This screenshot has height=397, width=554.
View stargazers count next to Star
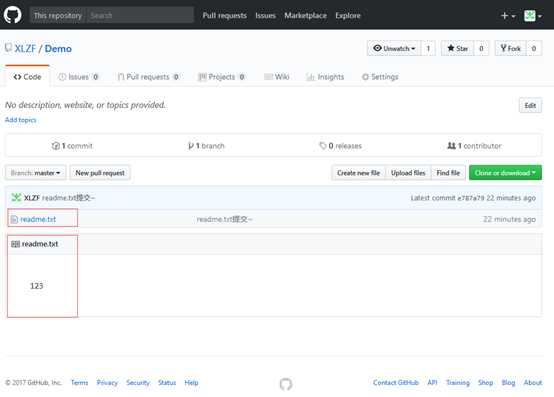point(481,48)
